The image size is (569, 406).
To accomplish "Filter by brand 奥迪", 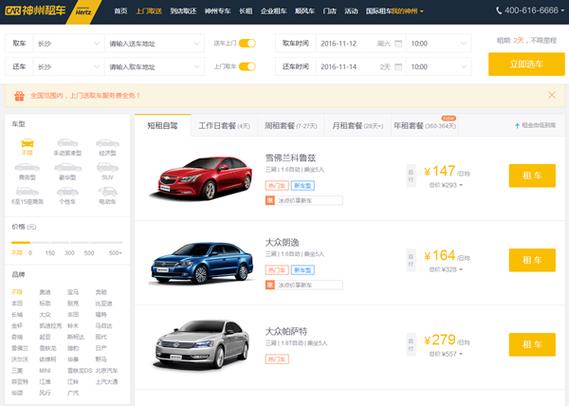I will pos(45,292).
